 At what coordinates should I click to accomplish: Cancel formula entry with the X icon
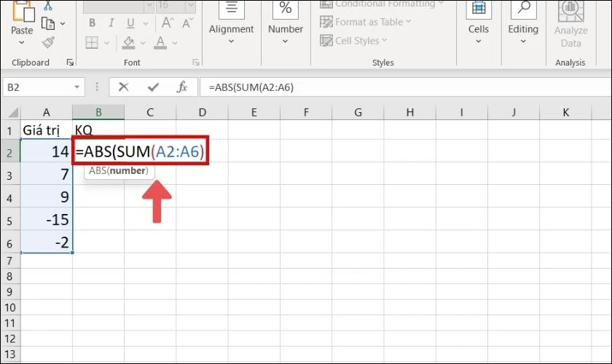[x=124, y=87]
